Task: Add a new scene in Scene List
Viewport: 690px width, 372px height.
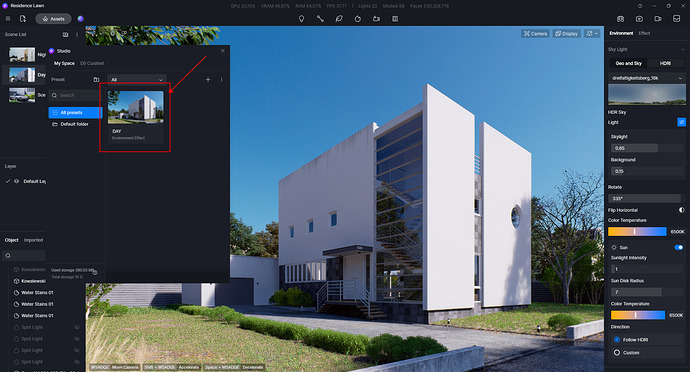Action: (66, 34)
